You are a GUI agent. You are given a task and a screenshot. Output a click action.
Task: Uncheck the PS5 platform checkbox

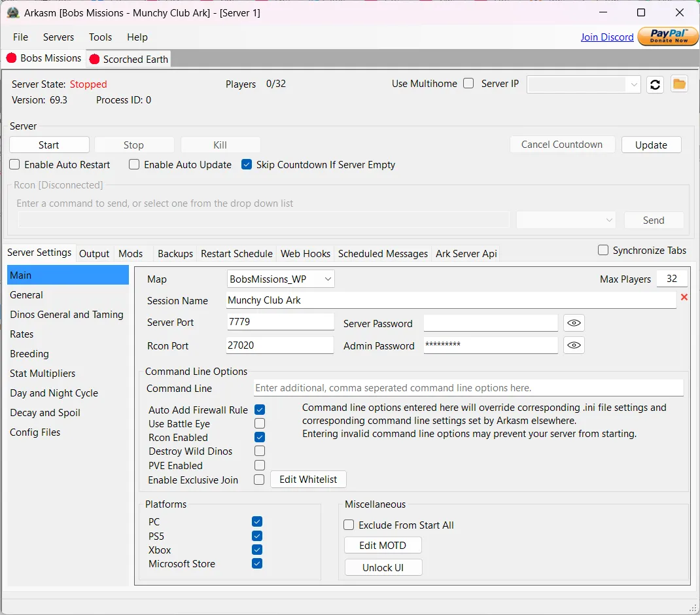click(257, 536)
